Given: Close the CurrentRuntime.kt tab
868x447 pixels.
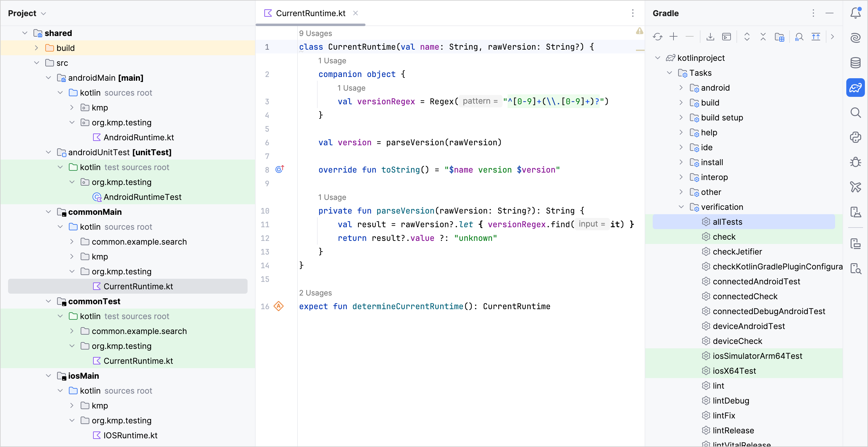Looking at the screenshot, I should click(x=356, y=13).
